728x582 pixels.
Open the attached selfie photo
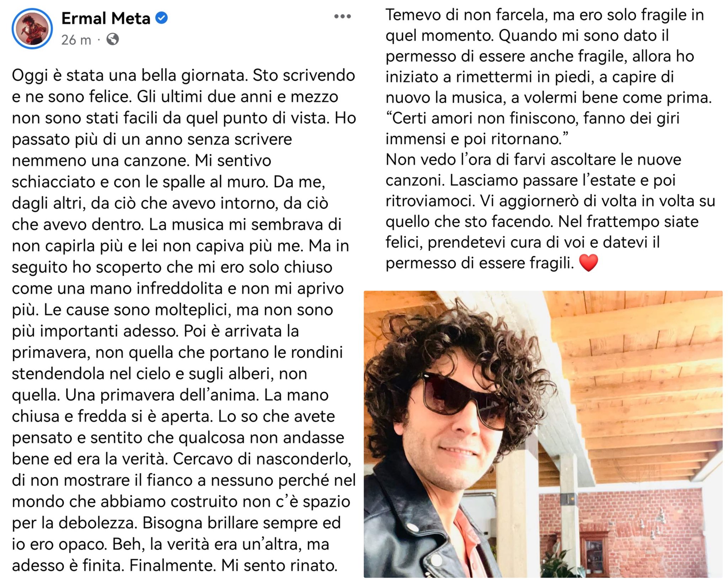(x=543, y=434)
